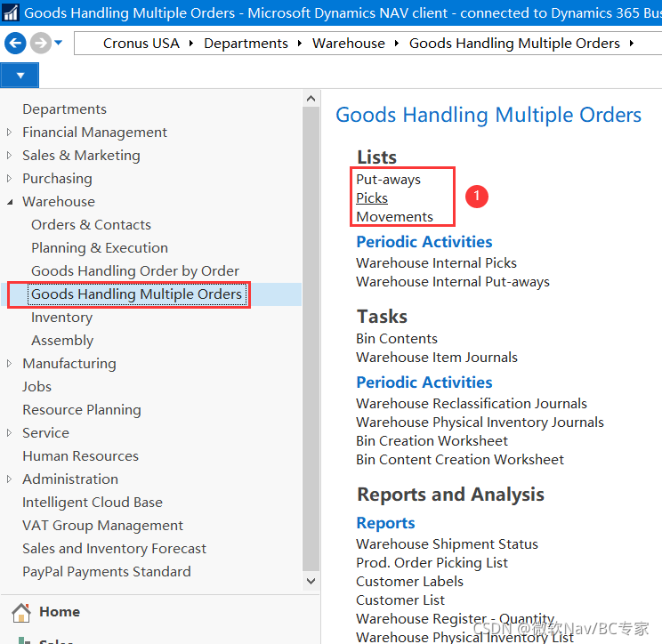Open Customer Labels report

[x=409, y=581]
